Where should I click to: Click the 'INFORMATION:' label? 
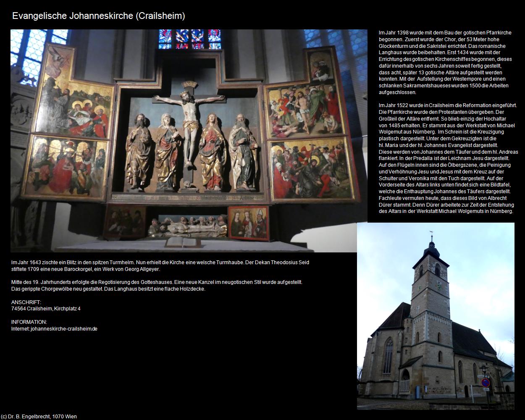29,322
